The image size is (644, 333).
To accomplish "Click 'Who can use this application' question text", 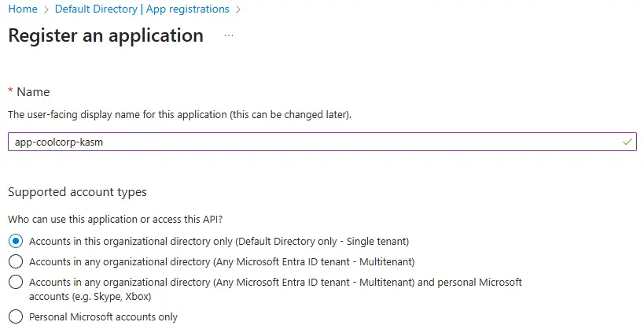I will tap(120, 219).
